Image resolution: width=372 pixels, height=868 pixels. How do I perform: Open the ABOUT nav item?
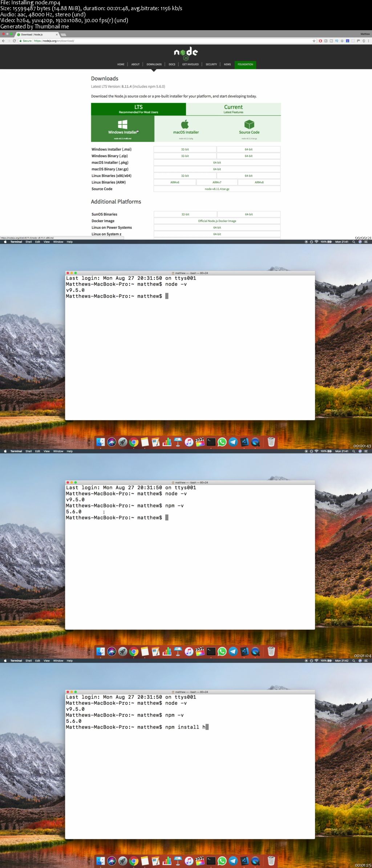(x=136, y=64)
